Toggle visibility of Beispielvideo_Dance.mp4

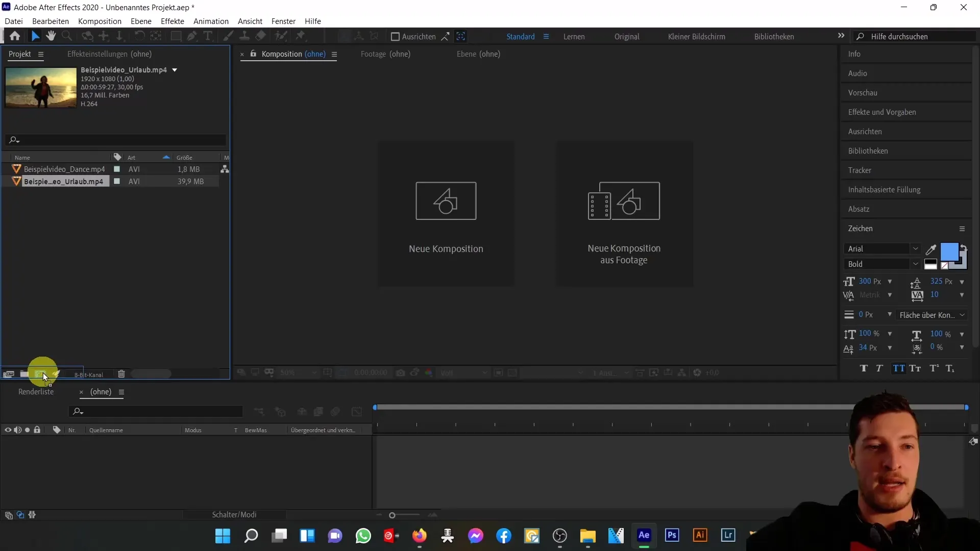pyautogui.click(x=116, y=169)
